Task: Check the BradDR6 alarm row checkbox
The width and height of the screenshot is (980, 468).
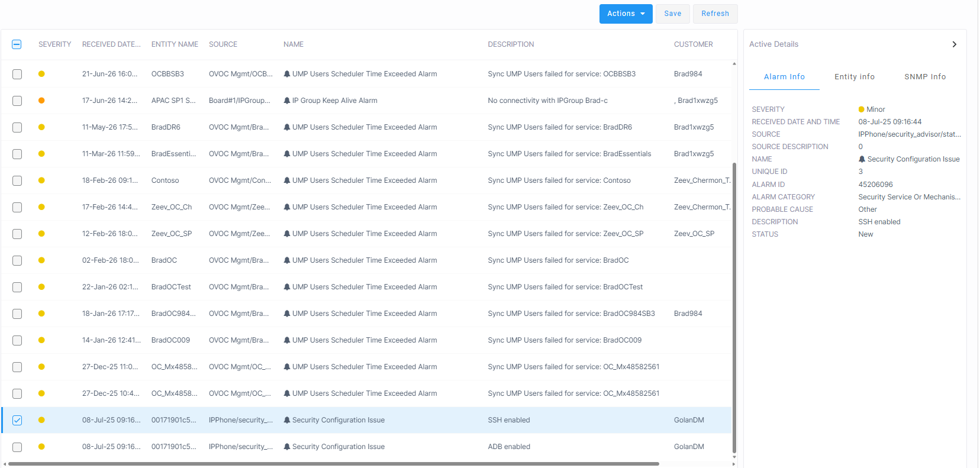Action: click(17, 127)
